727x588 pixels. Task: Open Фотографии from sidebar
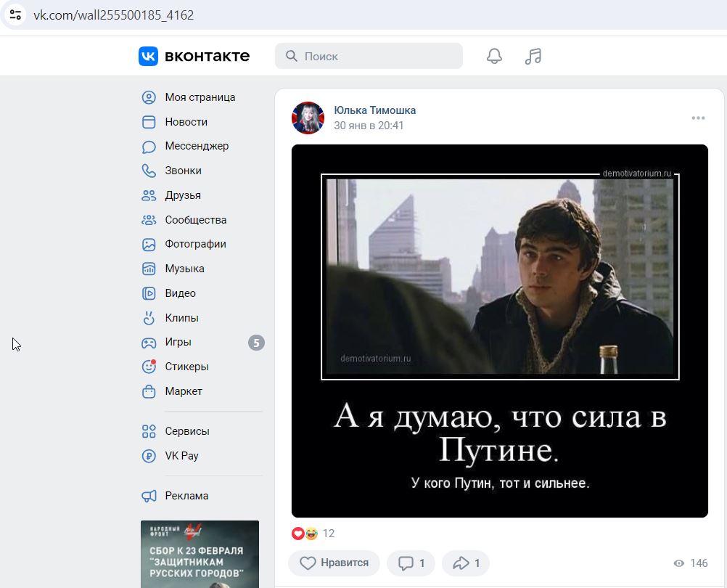[196, 245]
